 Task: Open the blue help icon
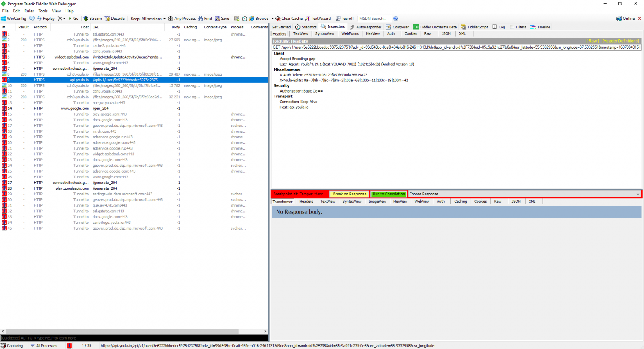point(396,19)
